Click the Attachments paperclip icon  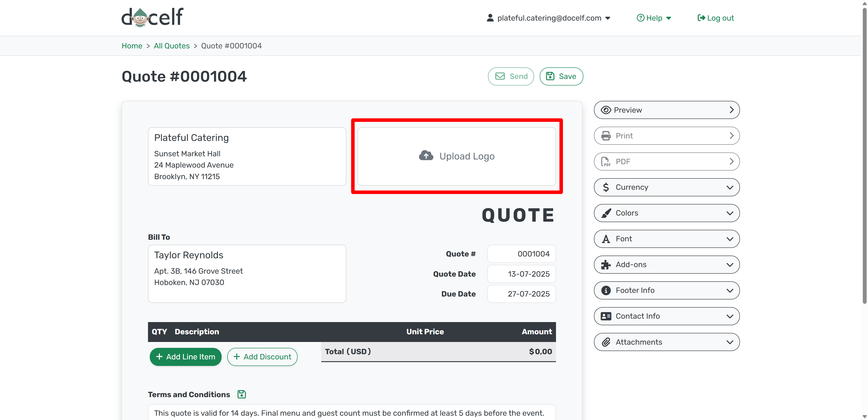[605, 342]
